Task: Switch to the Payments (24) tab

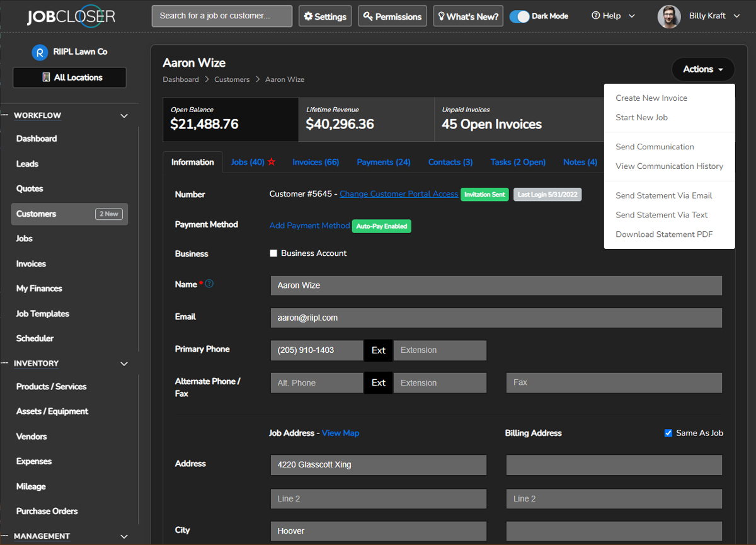Action: [383, 161]
